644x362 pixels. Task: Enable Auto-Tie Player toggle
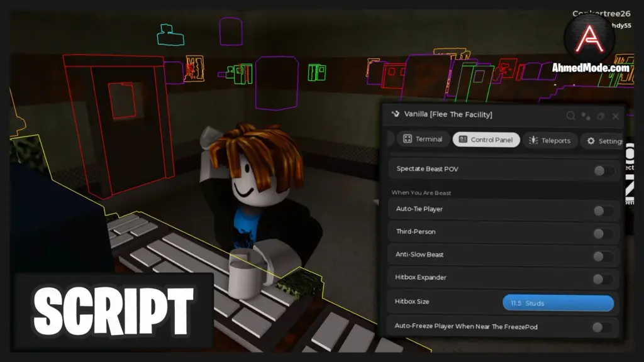tap(603, 211)
